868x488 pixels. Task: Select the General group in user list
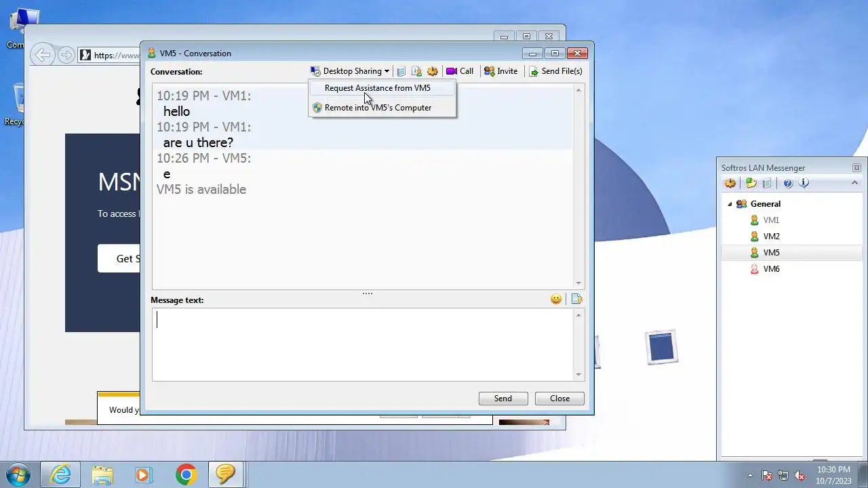tap(766, 204)
